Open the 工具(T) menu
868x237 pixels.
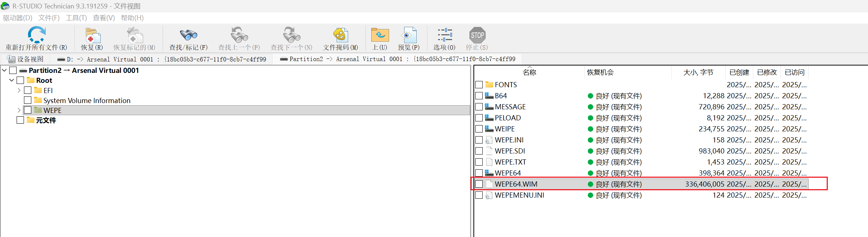click(x=76, y=18)
